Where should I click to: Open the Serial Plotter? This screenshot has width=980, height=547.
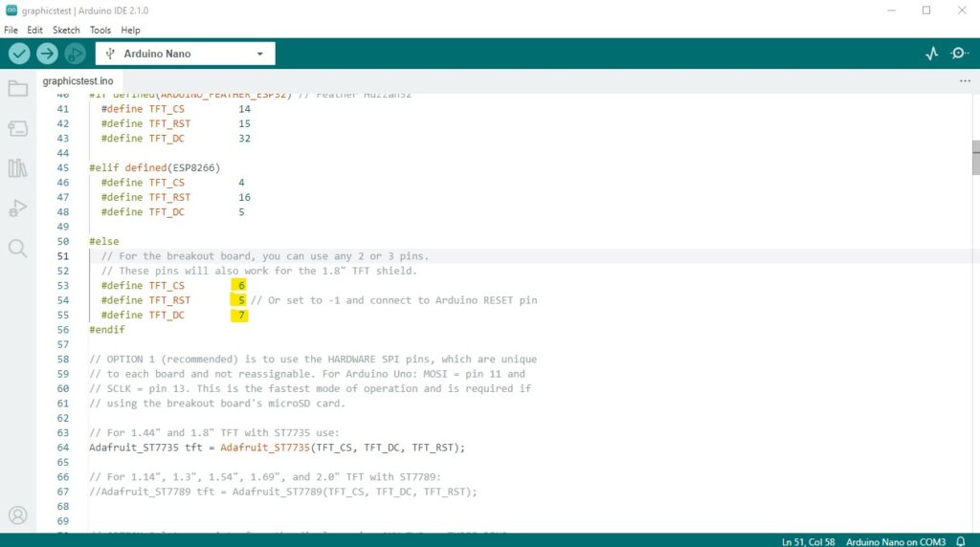coord(932,54)
